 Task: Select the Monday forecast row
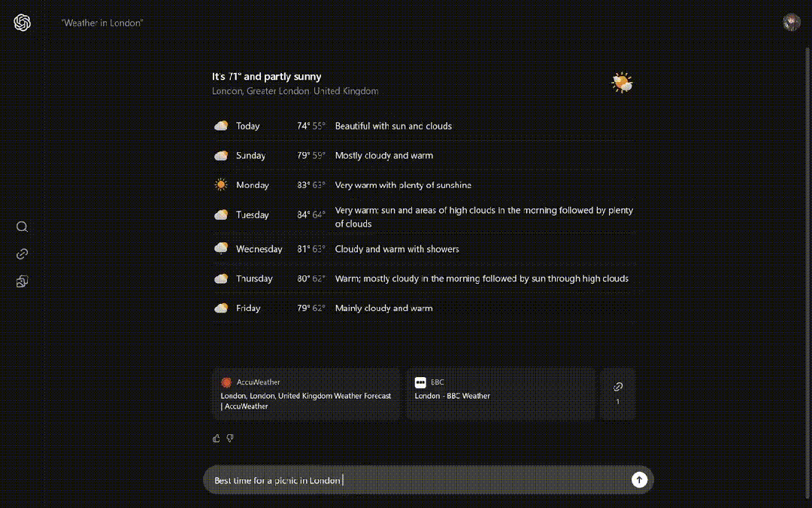point(424,185)
